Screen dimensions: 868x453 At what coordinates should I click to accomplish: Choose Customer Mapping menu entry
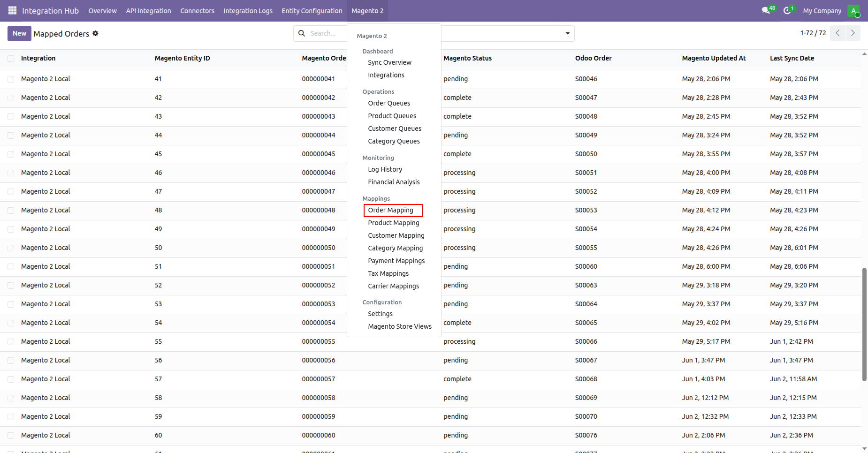[x=396, y=235]
